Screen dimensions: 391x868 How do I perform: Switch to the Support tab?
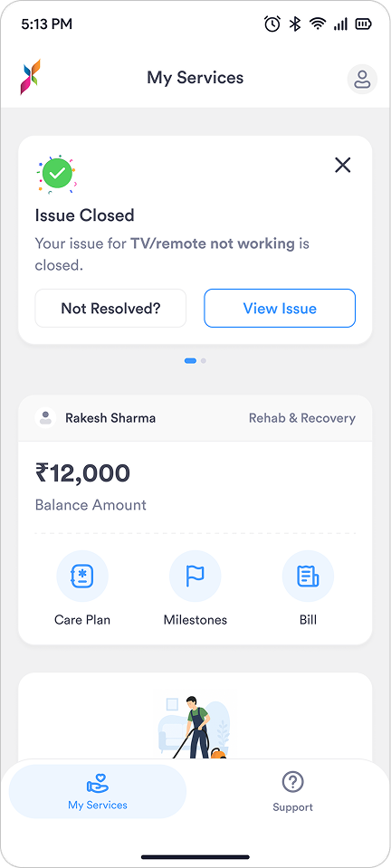pyautogui.click(x=292, y=792)
